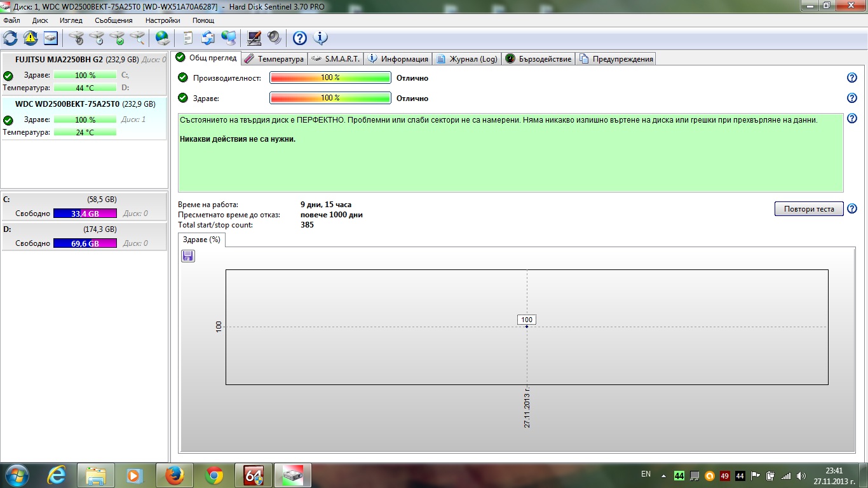Show hidden tray icons arrow
The width and height of the screenshot is (868, 488).
663,475
